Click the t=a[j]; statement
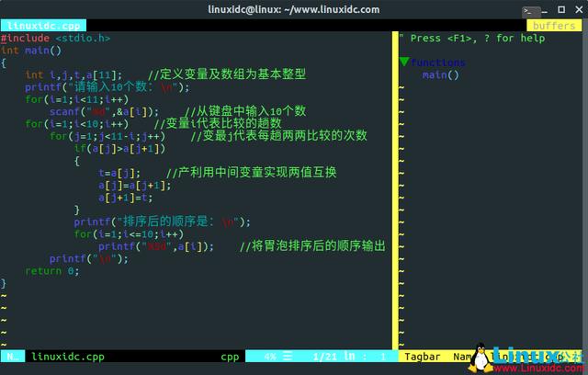 click(x=119, y=173)
